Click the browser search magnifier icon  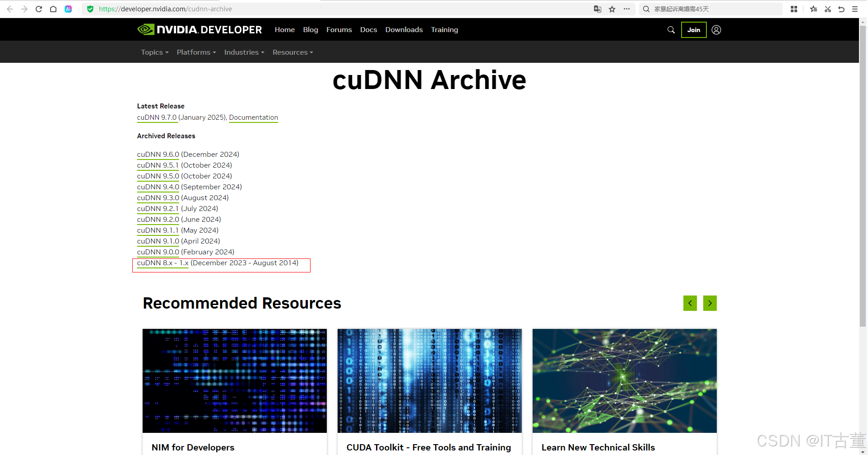[646, 9]
